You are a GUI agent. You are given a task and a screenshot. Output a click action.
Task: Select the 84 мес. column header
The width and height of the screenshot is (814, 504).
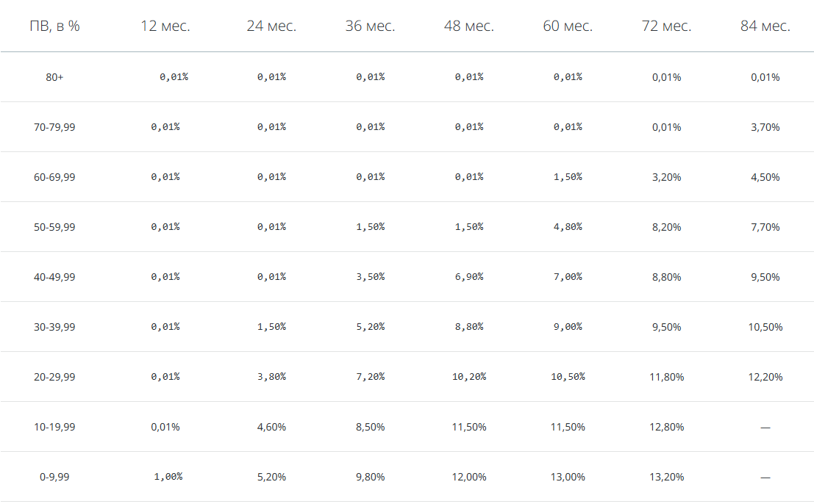(x=765, y=26)
